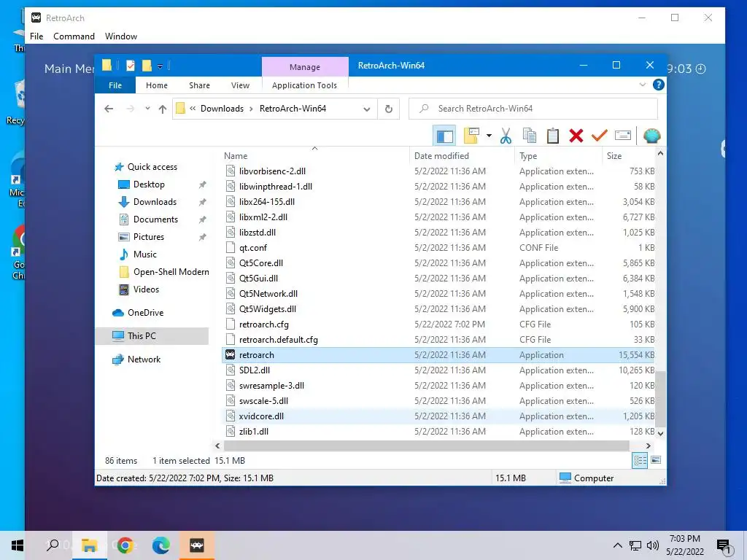
Task: Select the SDL2.dll file
Action: click(x=438, y=370)
